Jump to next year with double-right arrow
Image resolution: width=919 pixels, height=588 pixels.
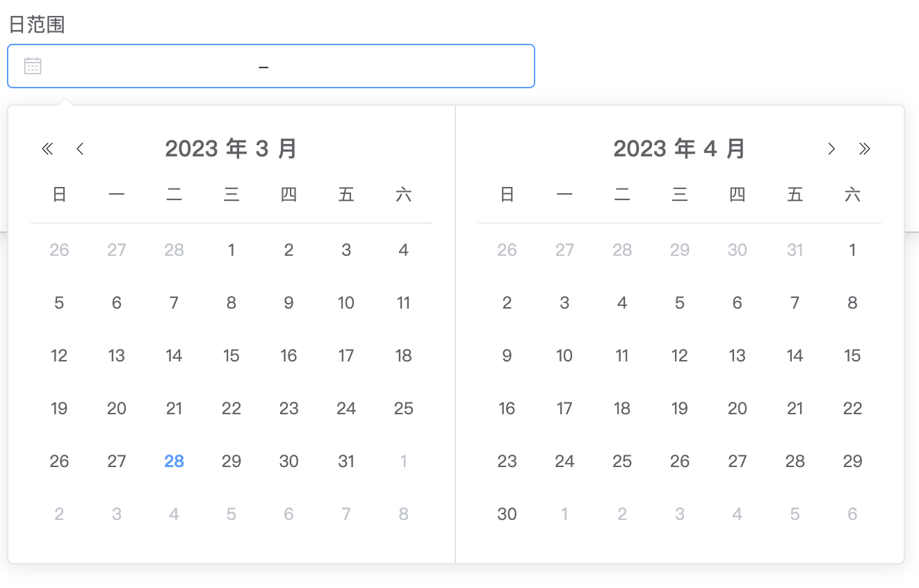(x=864, y=148)
